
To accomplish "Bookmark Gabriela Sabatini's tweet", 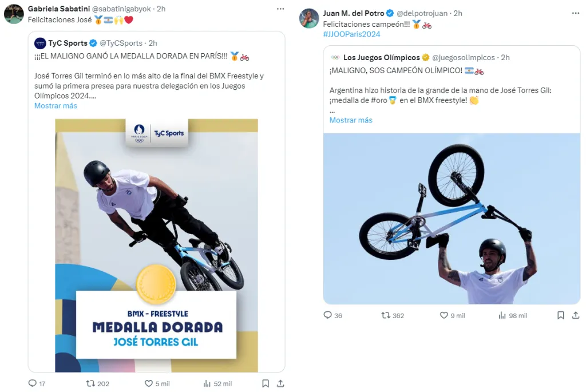I will 266,383.
